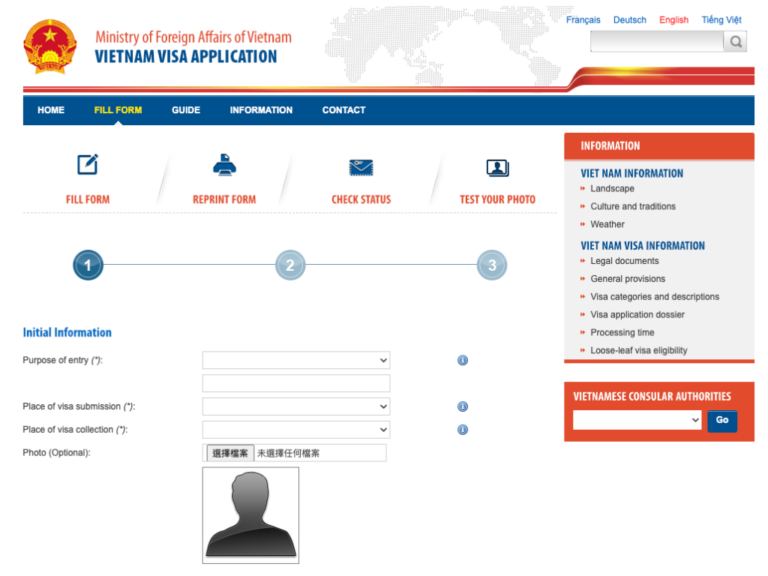The height and width of the screenshot is (576, 768).
Task: Click the Test Your Photo portrait icon
Action: click(498, 168)
